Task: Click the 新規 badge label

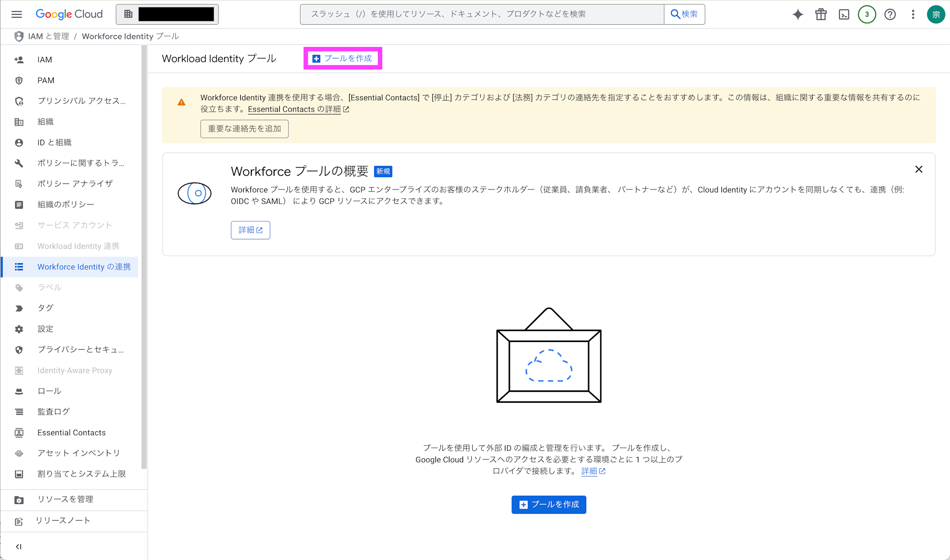Action: click(383, 171)
